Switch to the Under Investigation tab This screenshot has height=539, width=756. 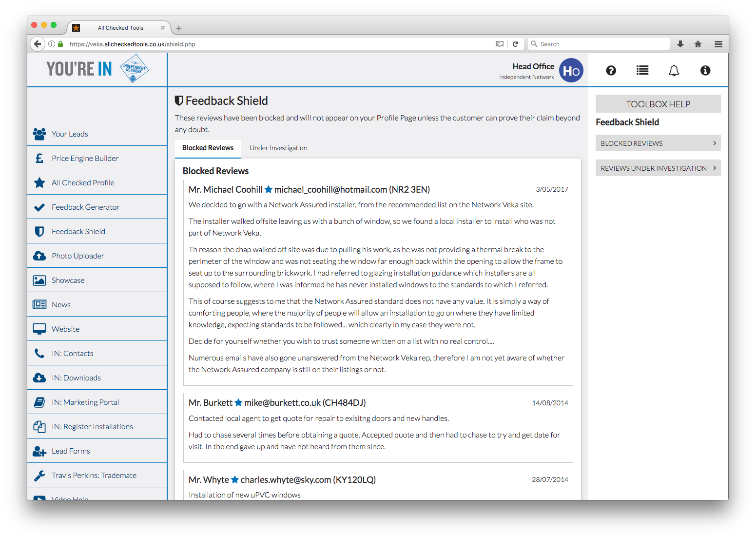point(278,148)
